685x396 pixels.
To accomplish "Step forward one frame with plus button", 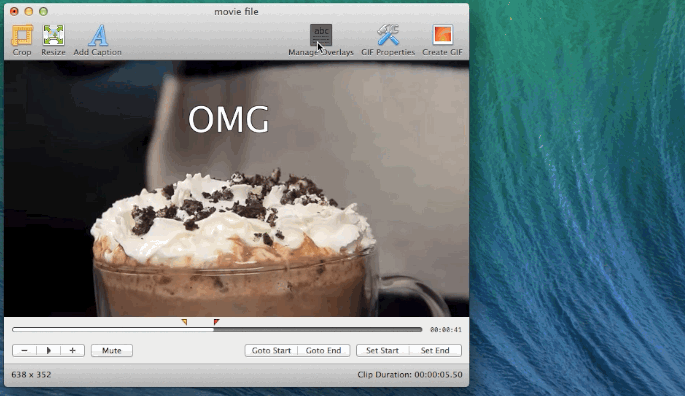I will [x=73, y=351].
